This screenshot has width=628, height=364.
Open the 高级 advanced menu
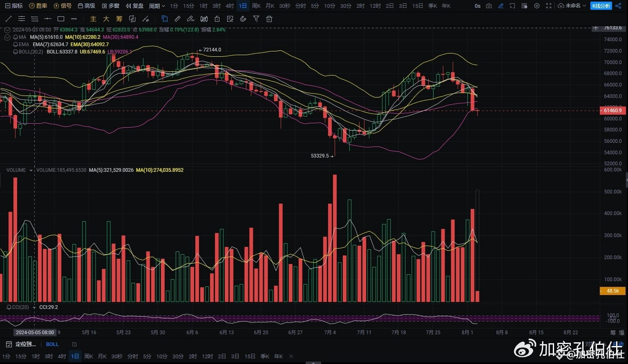[87, 6]
